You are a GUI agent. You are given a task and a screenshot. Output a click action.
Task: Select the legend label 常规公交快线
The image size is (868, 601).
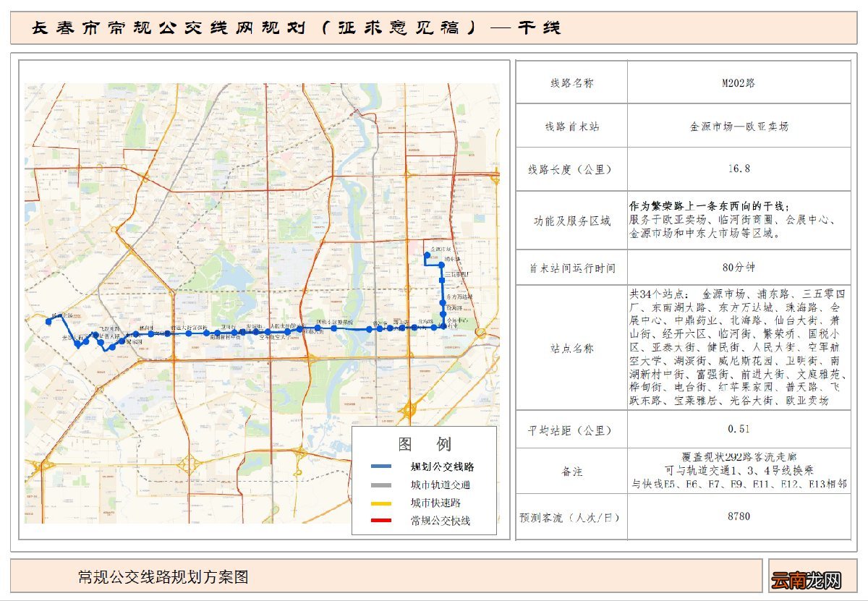pos(441,520)
